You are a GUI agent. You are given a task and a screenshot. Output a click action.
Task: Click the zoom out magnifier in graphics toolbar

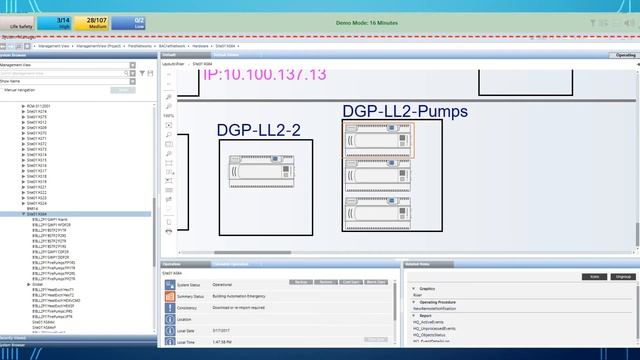pos(169,107)
